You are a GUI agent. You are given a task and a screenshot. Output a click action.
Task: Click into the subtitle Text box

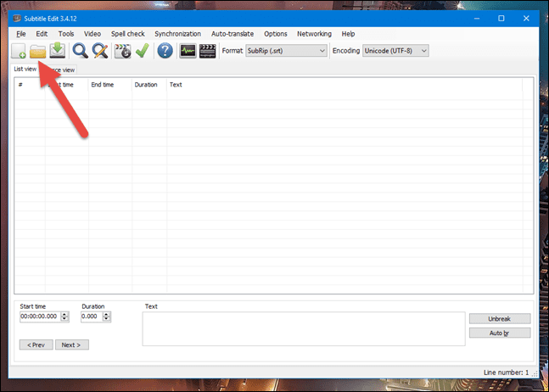[304, 328]
